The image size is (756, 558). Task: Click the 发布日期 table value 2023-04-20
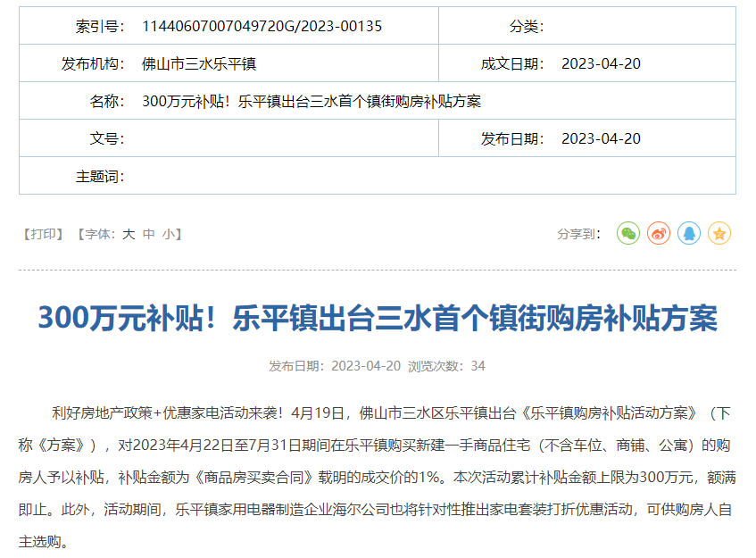tap(601, 139)
